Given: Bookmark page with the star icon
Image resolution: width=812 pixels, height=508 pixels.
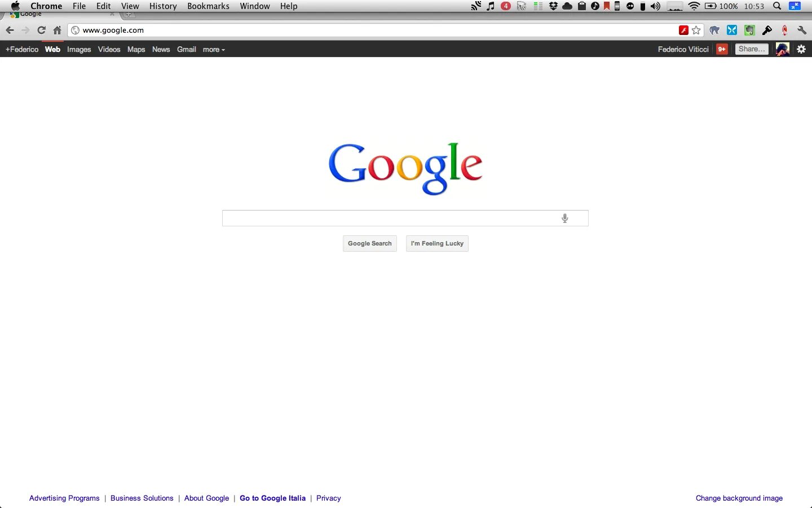Looking at the screenshot, I should [x=696, y=30].
